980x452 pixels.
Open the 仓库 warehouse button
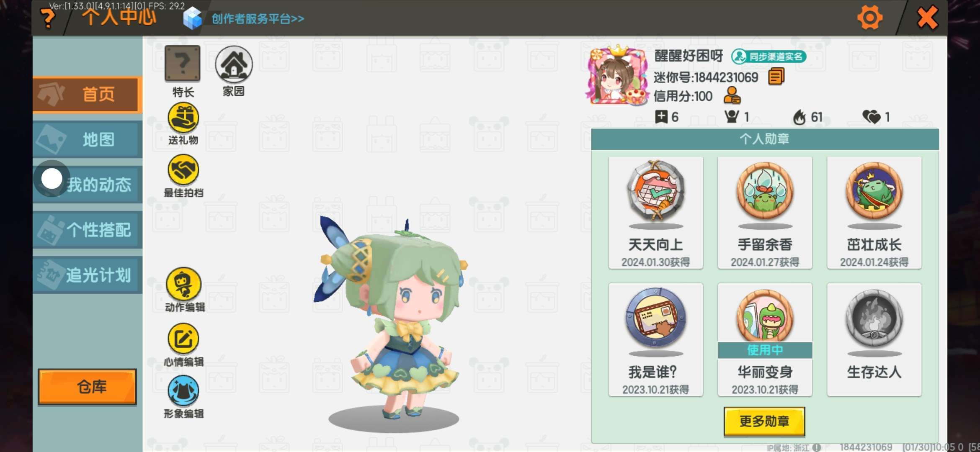87,387
